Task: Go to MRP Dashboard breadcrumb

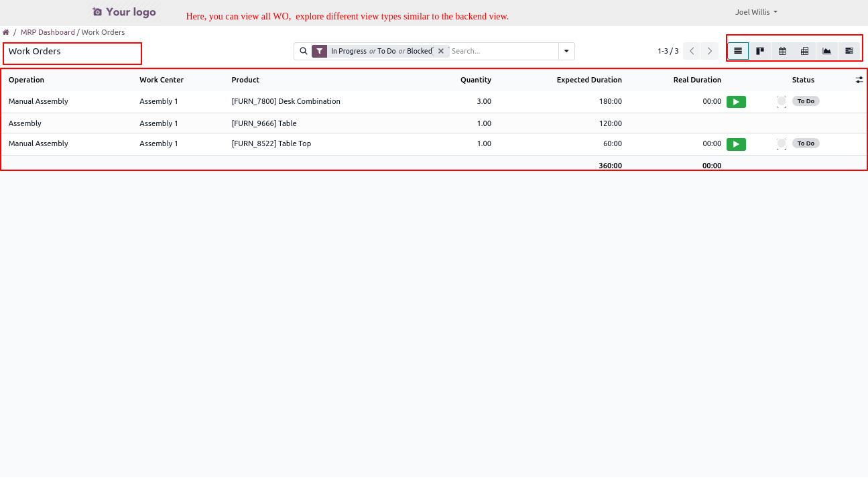Action: pyautogui.click(x=48, y=32)
